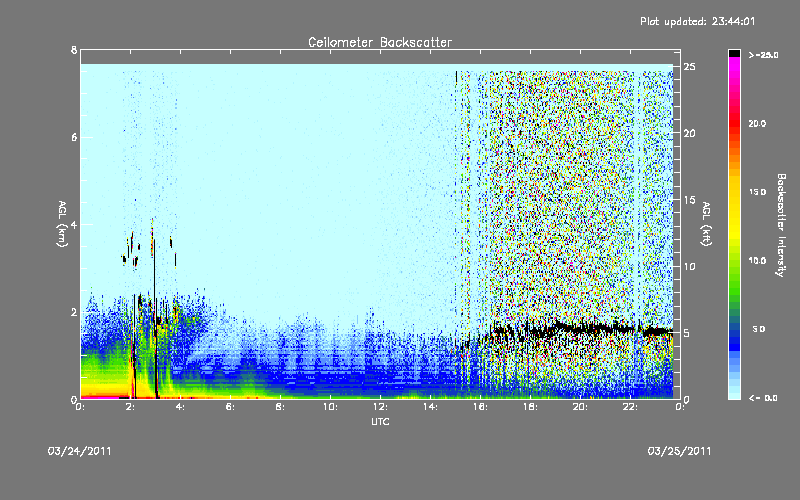Click the '12:' hour tick label
The height and width of the screenshot is (500, 800).
pos(380,407)
